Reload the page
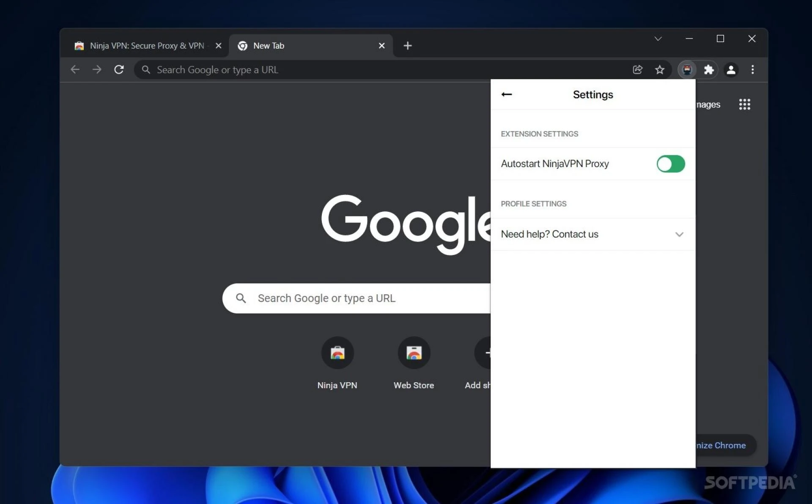Image resolution: width=812 pixels, height=504 pixels. (x=119, y=70)
